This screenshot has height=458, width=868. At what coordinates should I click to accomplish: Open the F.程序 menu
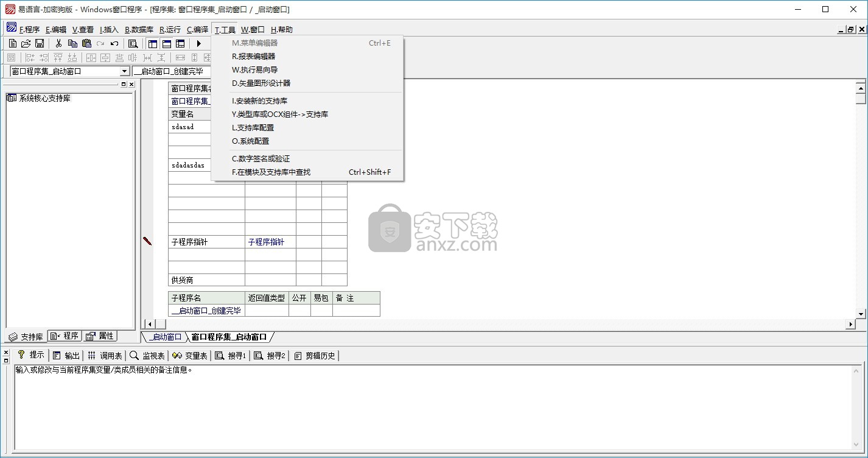point(29,29)
